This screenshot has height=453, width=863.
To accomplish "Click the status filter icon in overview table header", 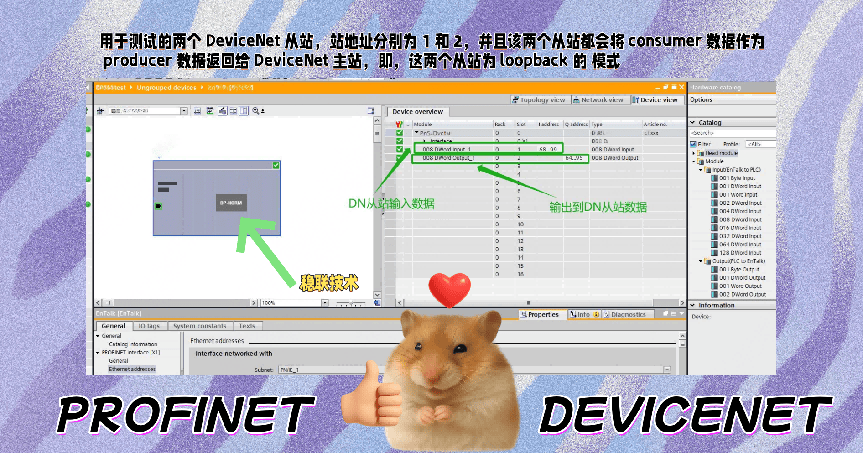I will (399, 124).
